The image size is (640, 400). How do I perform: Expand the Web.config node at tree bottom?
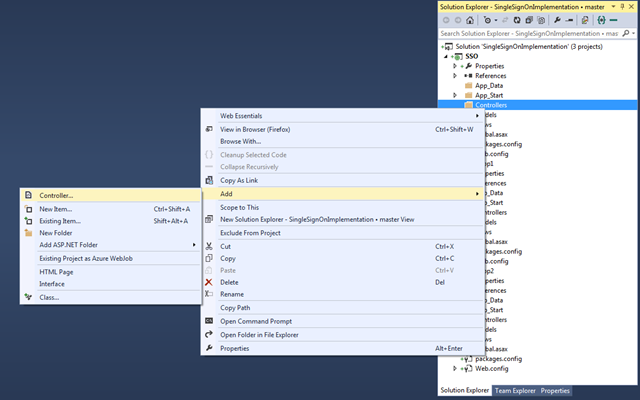point(456,368)
